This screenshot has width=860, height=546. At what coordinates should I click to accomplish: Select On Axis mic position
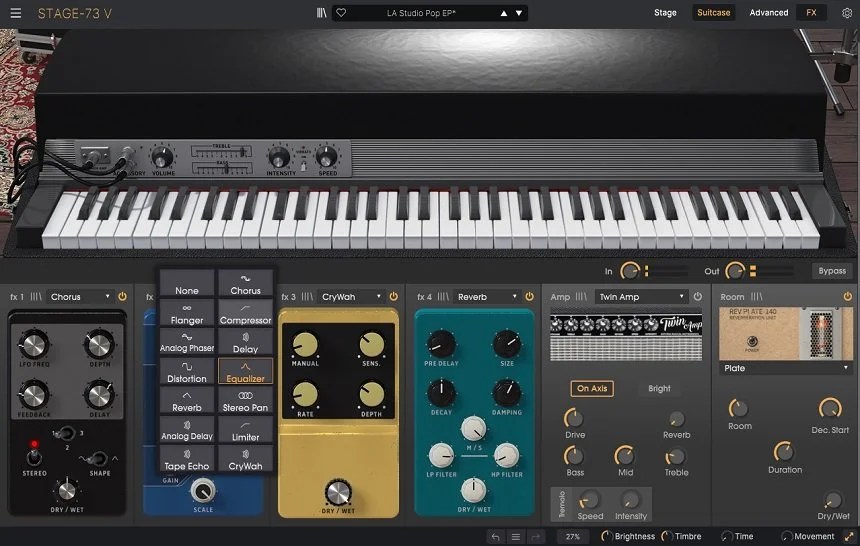pos(592,388)
